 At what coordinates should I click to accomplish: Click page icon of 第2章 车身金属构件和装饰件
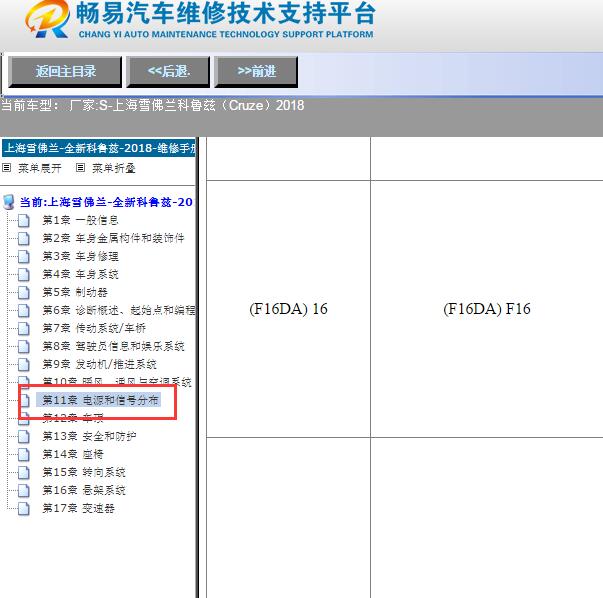[24, 239]
